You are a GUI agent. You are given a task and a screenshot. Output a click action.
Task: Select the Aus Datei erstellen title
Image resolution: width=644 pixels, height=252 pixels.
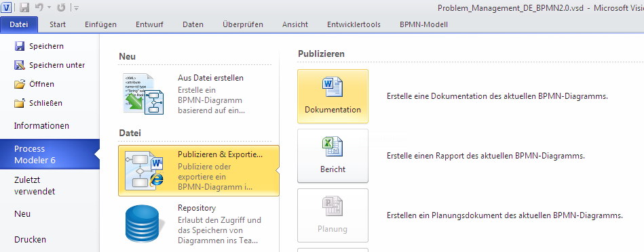[x=210, y=78]
